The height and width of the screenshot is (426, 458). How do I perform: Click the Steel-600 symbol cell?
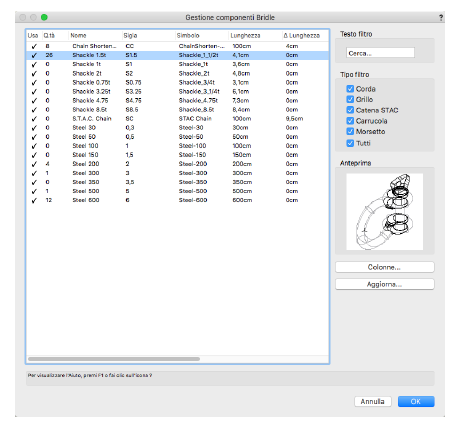tap(193, 200)
